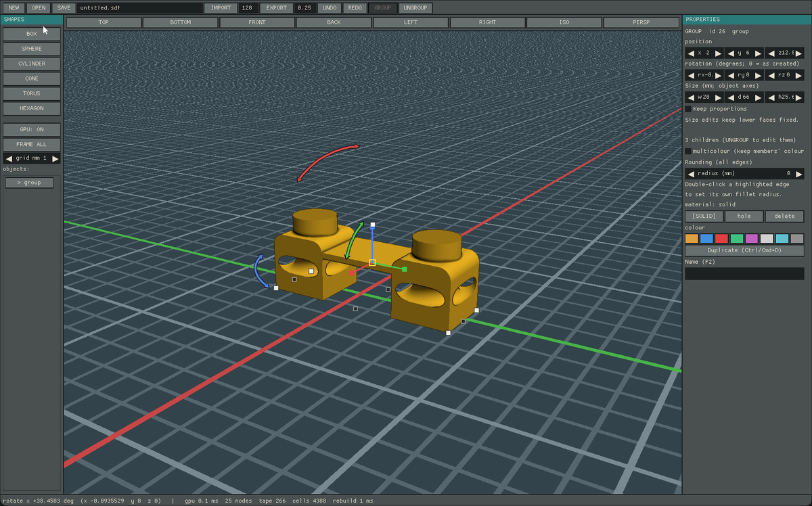The height and width of the screenshot is (506, 812).
Task: Switch to the PERSP view
Action: [641, 22]
